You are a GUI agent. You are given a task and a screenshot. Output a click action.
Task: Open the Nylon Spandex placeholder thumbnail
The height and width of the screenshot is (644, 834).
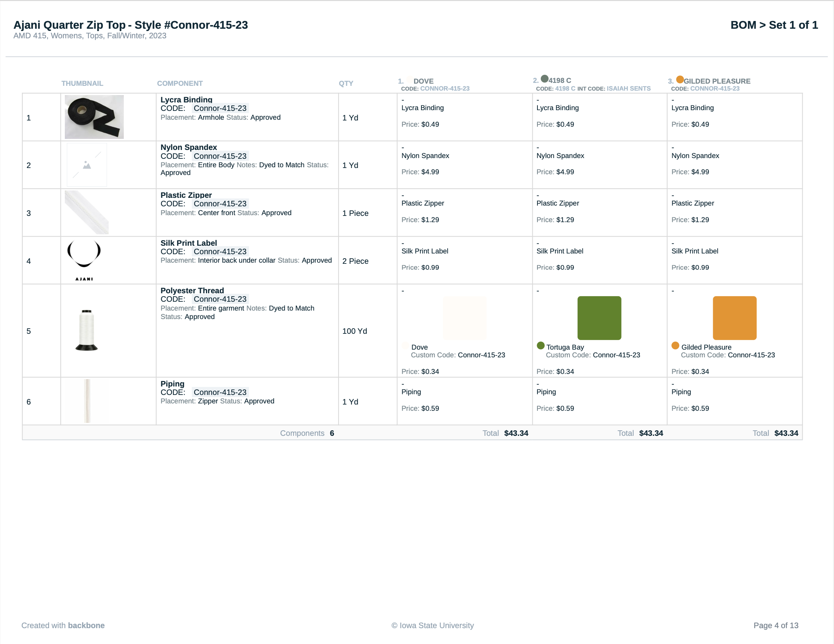pyautogui.click(x=86, y=165)
